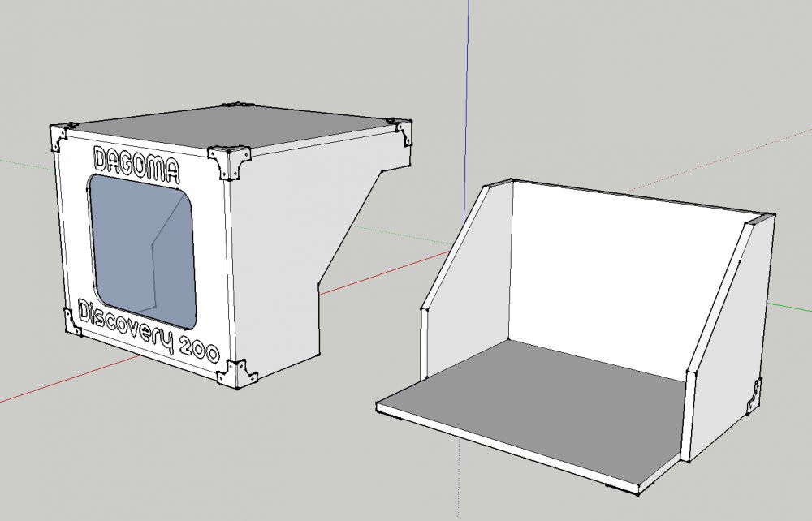The width and height of the screenshot is (812, 521).
Task: Click the front panel's bottom-left corner bracket
Action: [72, 322]
